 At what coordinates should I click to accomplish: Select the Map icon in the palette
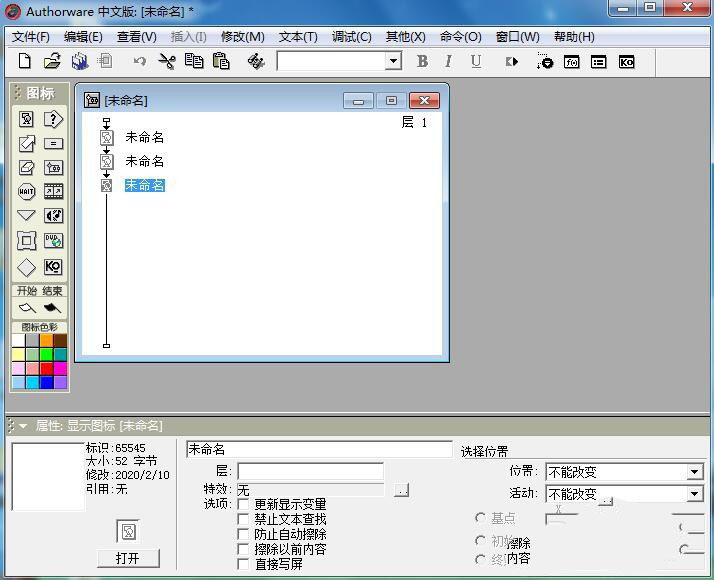point(53,168)
